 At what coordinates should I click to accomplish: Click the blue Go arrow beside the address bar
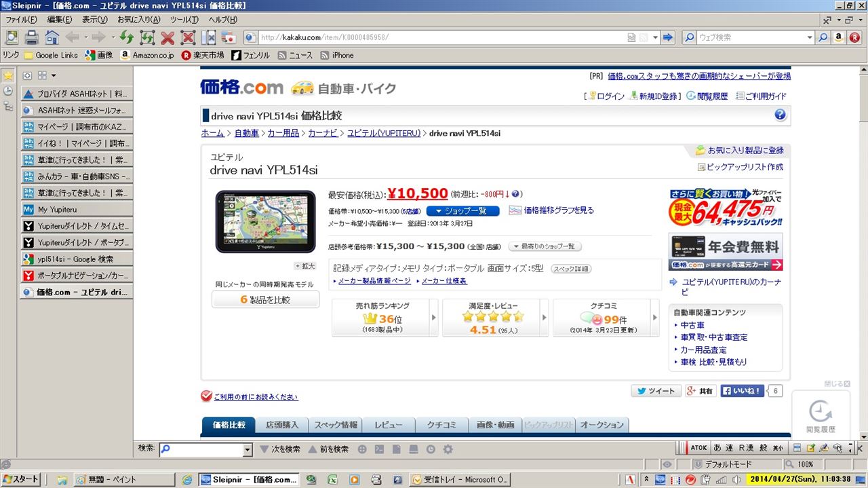(668, 37)
